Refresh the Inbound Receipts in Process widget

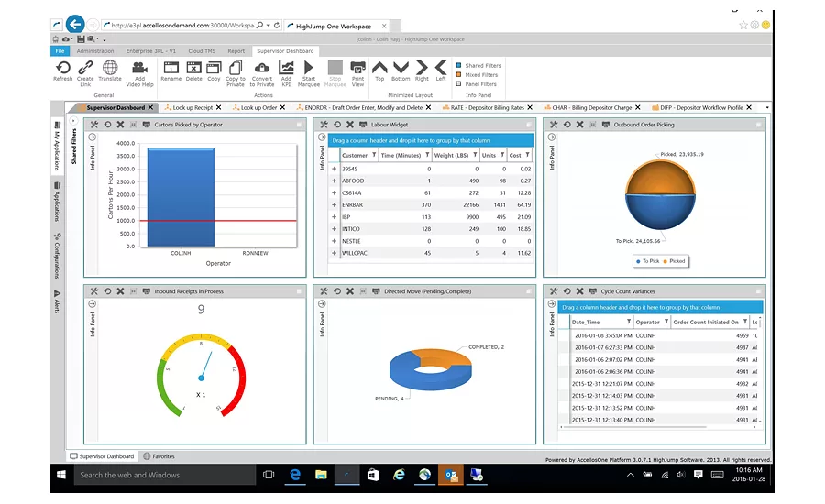pyautogui.click(x=107, y=291)
